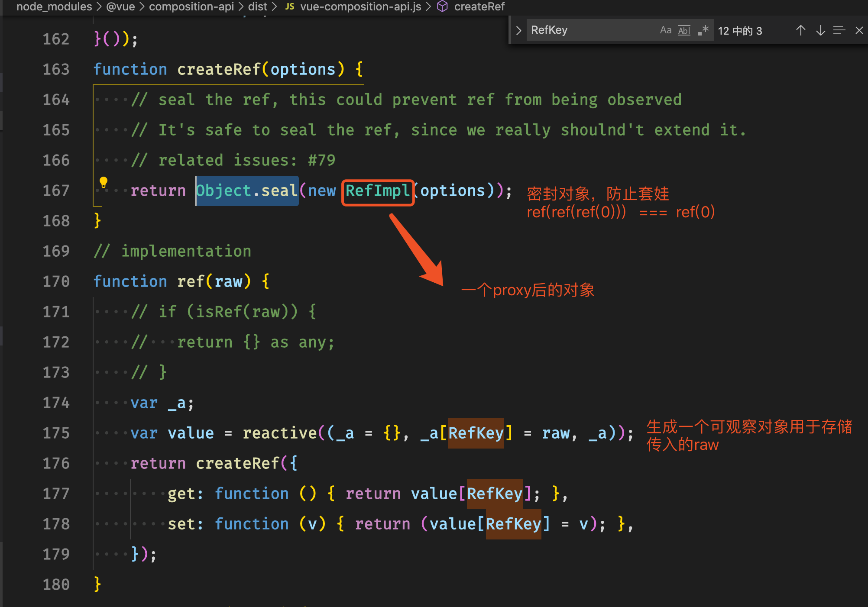The width and height of the screenshot is (868, 607).
Task: Click highlighted RefKey on line 175
Action: coord(476,433)
